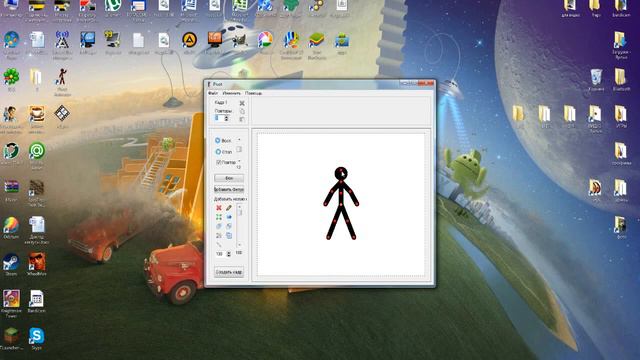The height and width of the screenshot is (360, 640).
Task: Select the ICQ green flower desktop icon
Action: click(x=11, y=76)
